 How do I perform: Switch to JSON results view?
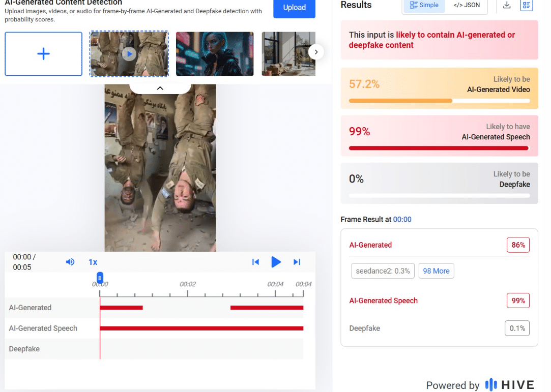(466, 5)
